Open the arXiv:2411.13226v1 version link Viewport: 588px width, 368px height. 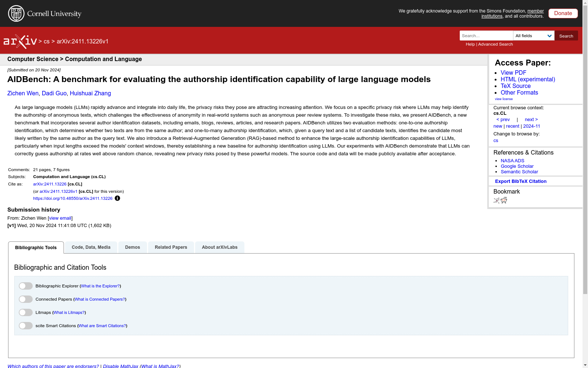[58, 191]
